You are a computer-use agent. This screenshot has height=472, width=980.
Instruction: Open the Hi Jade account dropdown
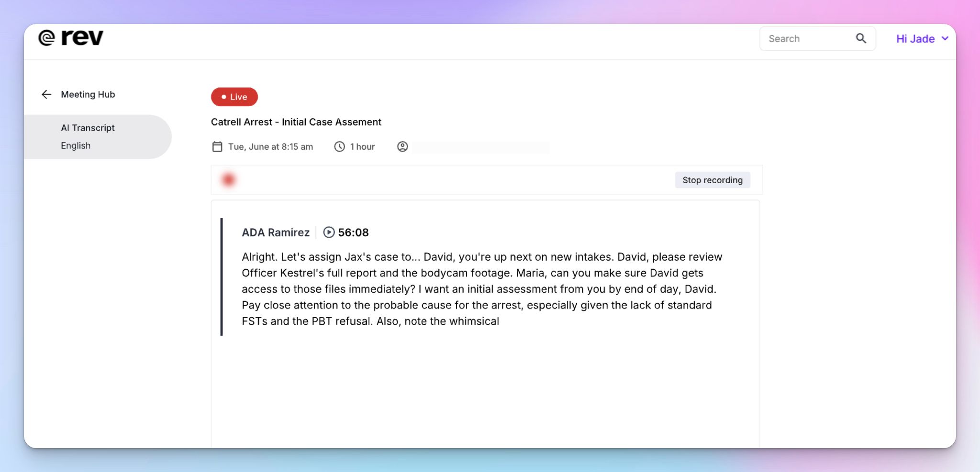click(x=922, y=39)
